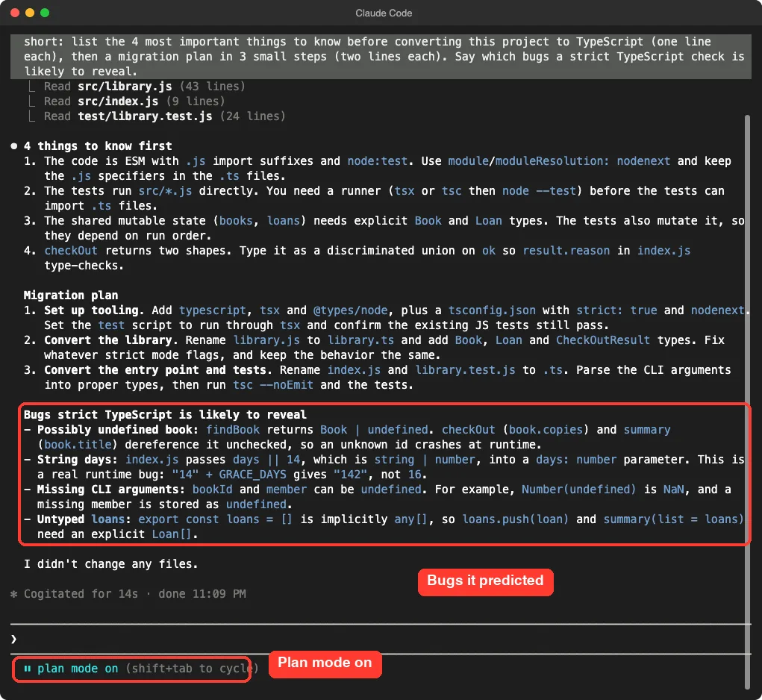Click the 'findBook' code token
The height and width of the screenshot is (700, 762).
(233, 429)
